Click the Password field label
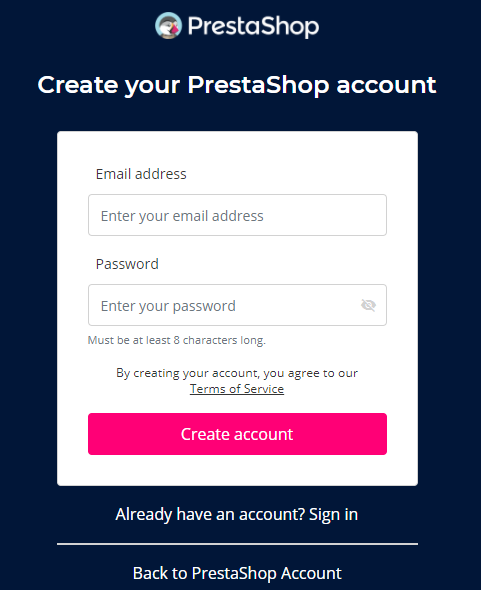The image size is (481, 590). 127,264
